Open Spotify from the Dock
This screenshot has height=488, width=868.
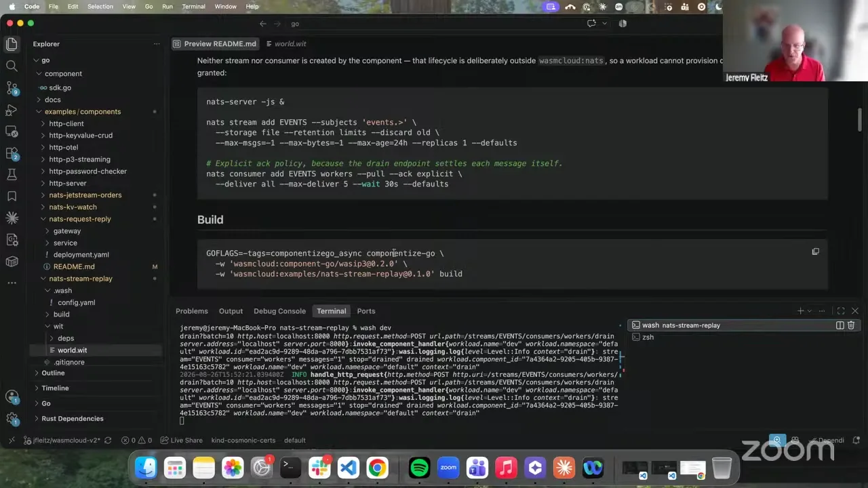pos(419,468)
